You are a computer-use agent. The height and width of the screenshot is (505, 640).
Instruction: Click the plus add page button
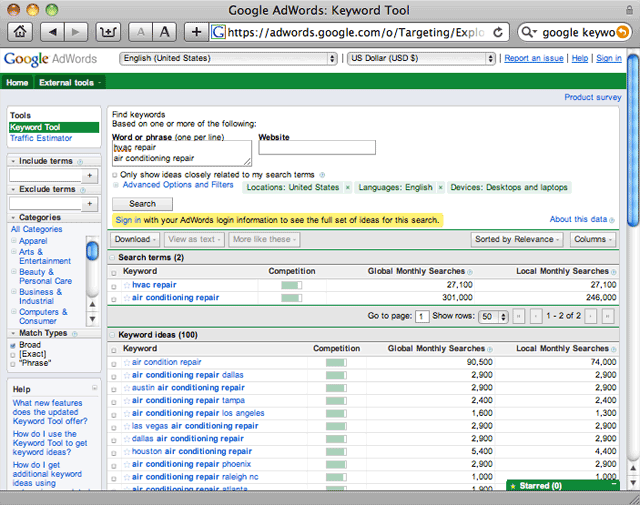click(196, 32)
